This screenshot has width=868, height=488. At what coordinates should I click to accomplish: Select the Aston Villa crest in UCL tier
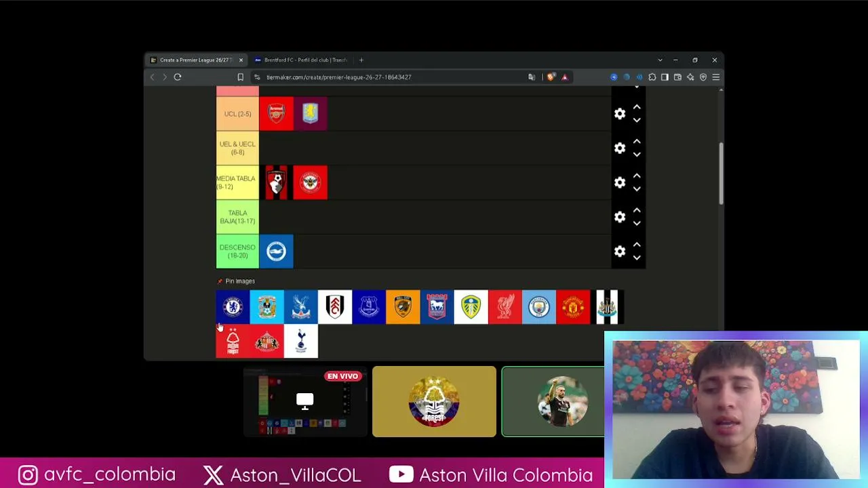310,114
